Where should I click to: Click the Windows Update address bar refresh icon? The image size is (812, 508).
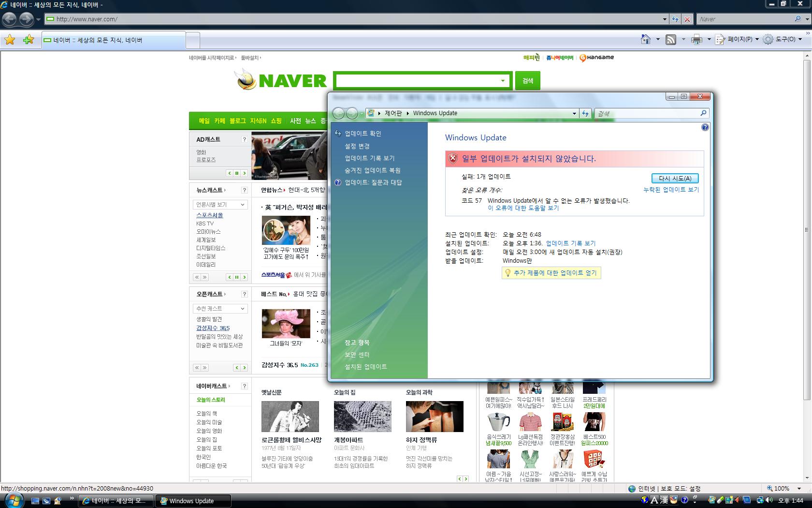(x=585, y=113)
